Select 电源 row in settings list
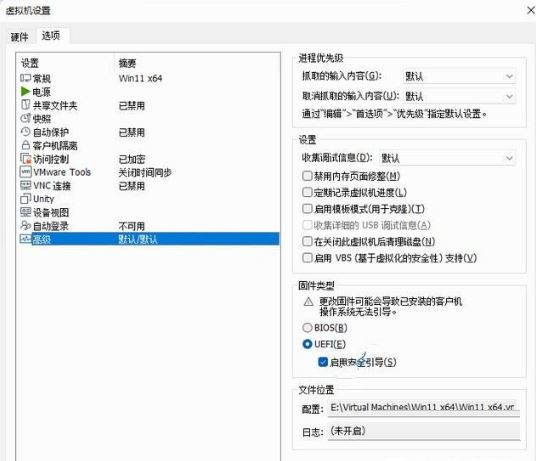The image size is (536, 461). tap(149, 92)
